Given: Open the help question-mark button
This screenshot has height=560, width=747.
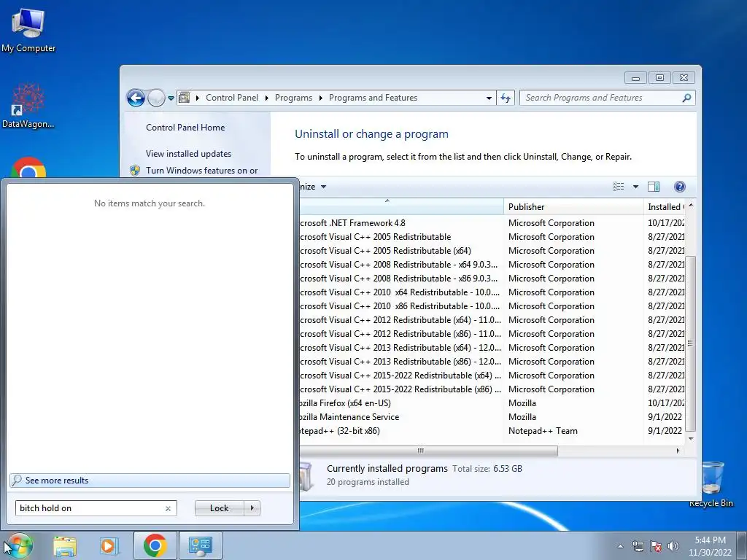Looking at the screenshot, I should pyautogui.click(x=680, y=187).
